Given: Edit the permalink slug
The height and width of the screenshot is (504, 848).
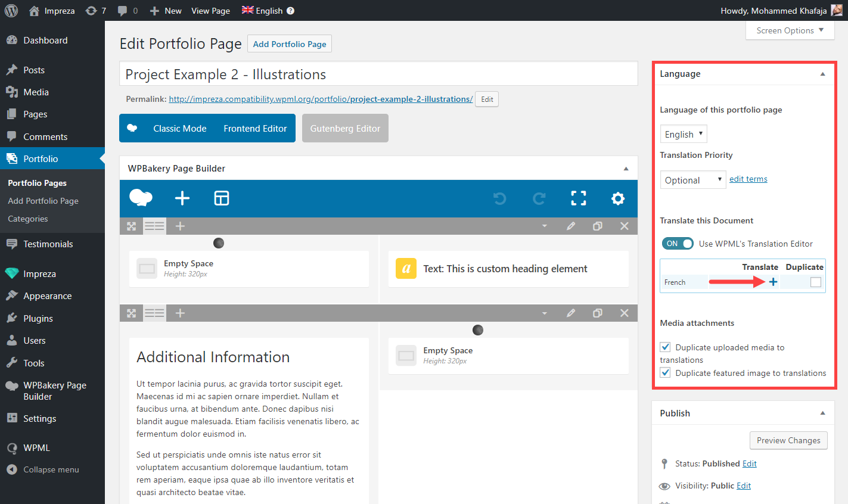Looking at the screenshot, I should tap(487, 99).
